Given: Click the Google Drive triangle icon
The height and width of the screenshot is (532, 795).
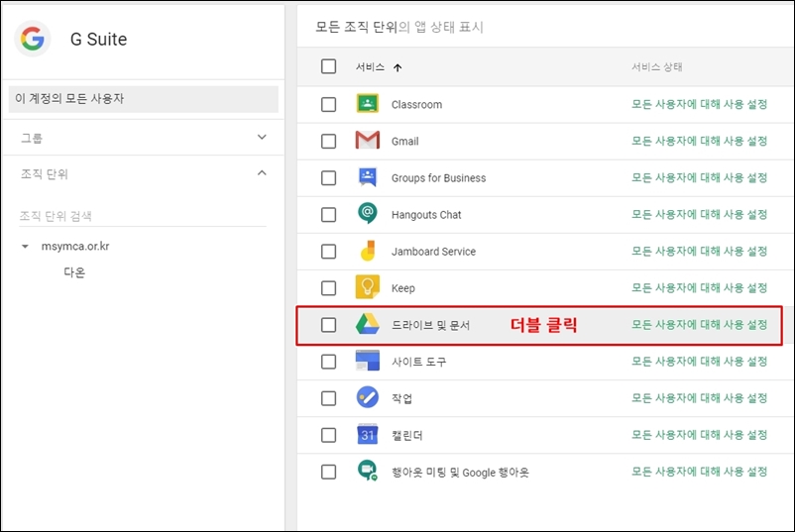Looking at the screenshot, I should 368,324.
